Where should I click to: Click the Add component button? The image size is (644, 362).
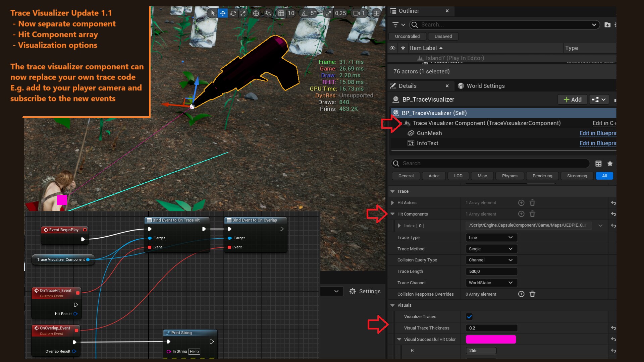tap(572, 100)
